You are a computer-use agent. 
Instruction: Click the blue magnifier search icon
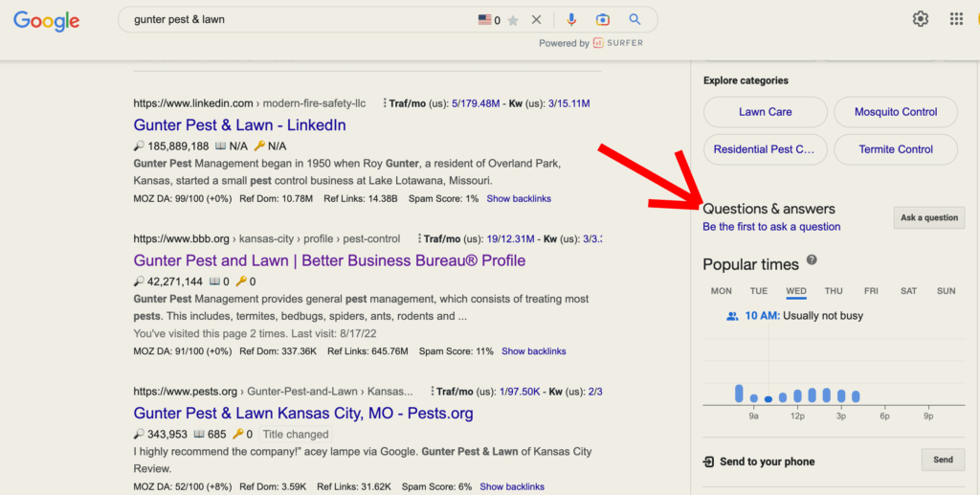[x=635, y=19]
